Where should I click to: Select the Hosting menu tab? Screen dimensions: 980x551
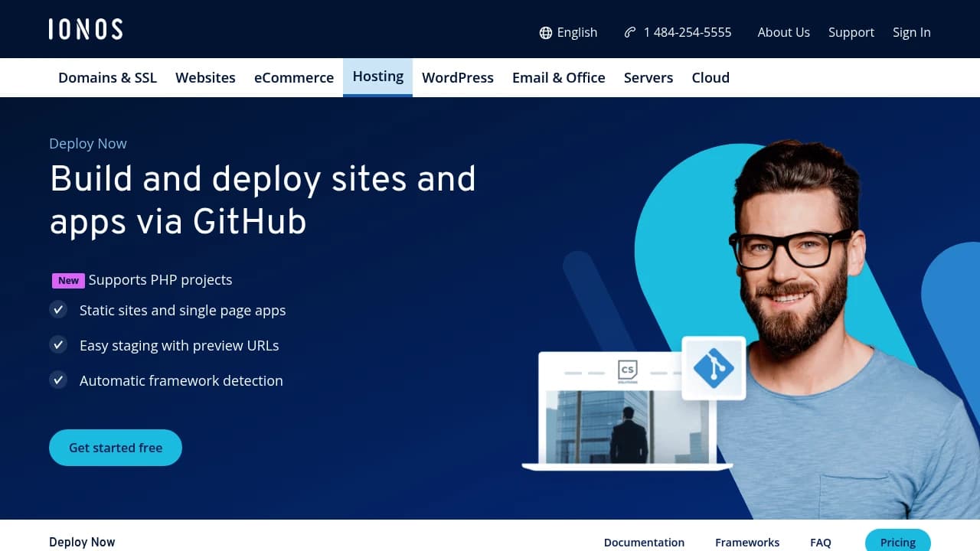(377, 77)
